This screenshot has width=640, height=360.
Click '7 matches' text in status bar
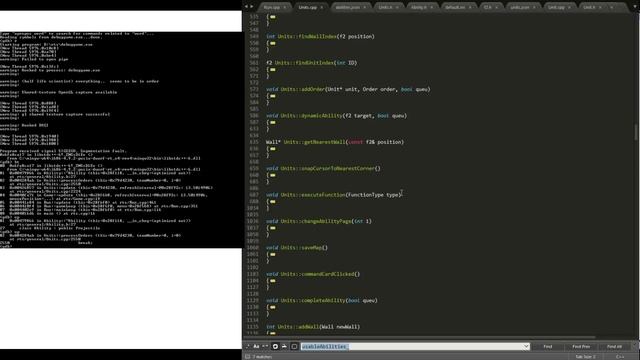[x=262, y=357]
